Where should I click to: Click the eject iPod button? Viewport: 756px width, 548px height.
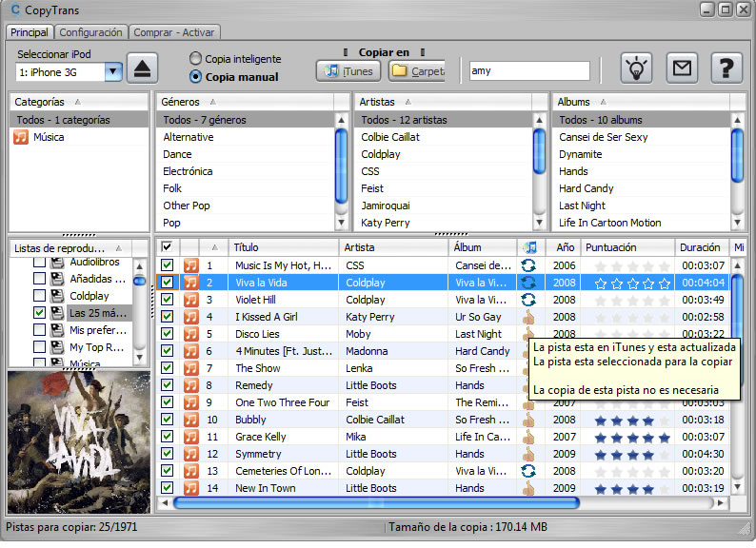(x=142, y=68)
